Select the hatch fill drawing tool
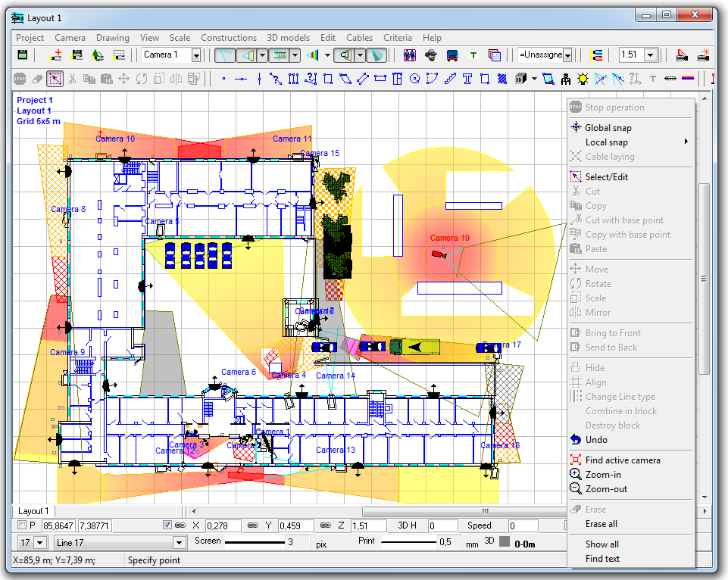728x580 pixels. pos(502,79)
